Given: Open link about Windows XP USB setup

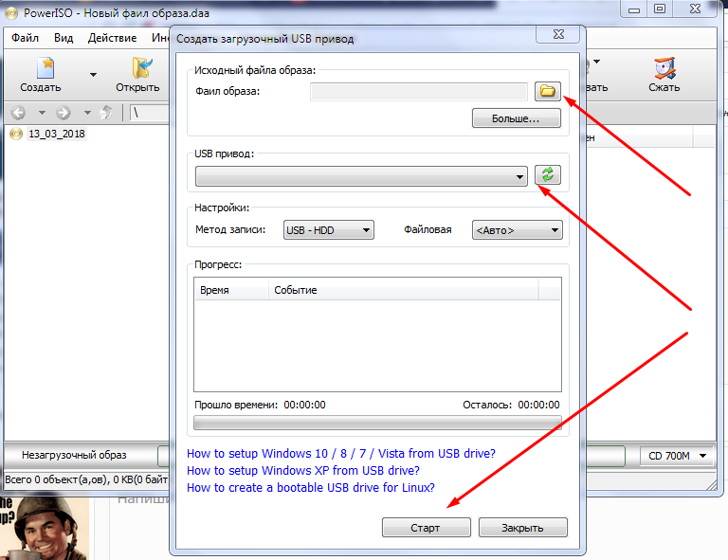Looking at the screenshot, I should (x=303, y=470).
